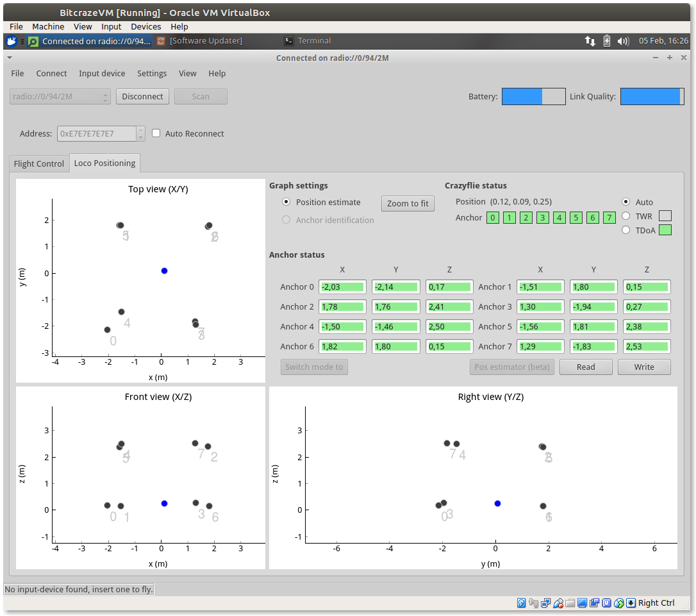The image size is (696, 616).
Task: Click VirtualBox CPU status icon
Action: 606,603
